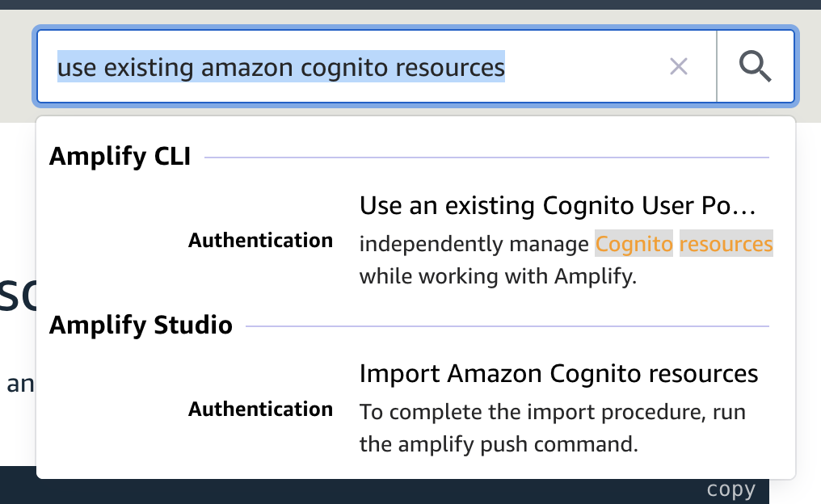Viewport: 821px width, 504px height.
Task: Select the Amplify CLI section heading
Action: pos(120,157)
